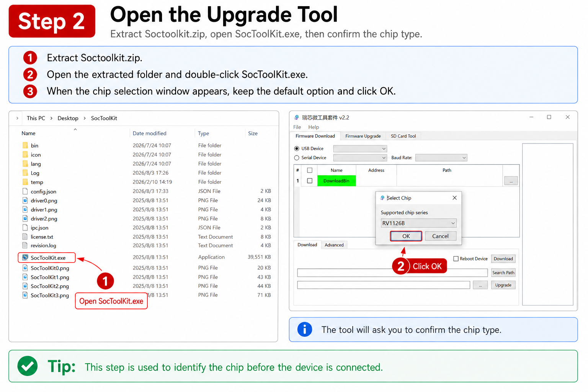Click the Search Path button
Viewport: 588px width, 392px height.
click(x=503, y=273)
